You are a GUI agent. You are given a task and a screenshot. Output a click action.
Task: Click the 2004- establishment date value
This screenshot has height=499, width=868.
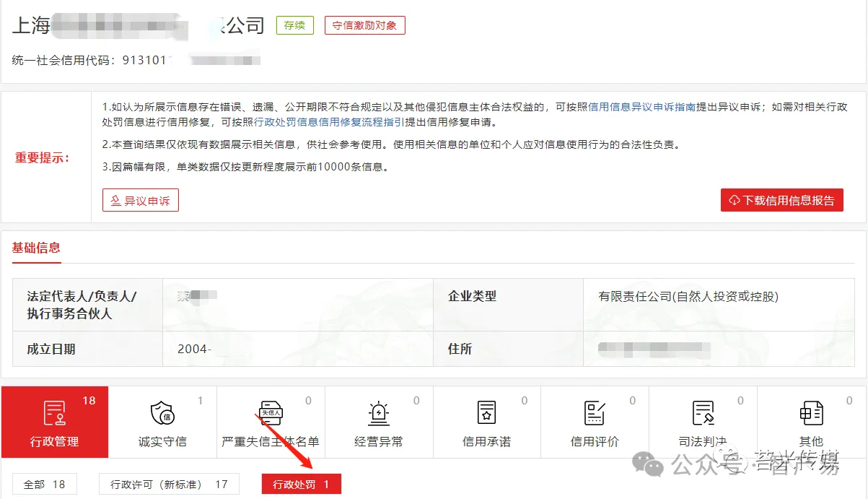[194, 349]
